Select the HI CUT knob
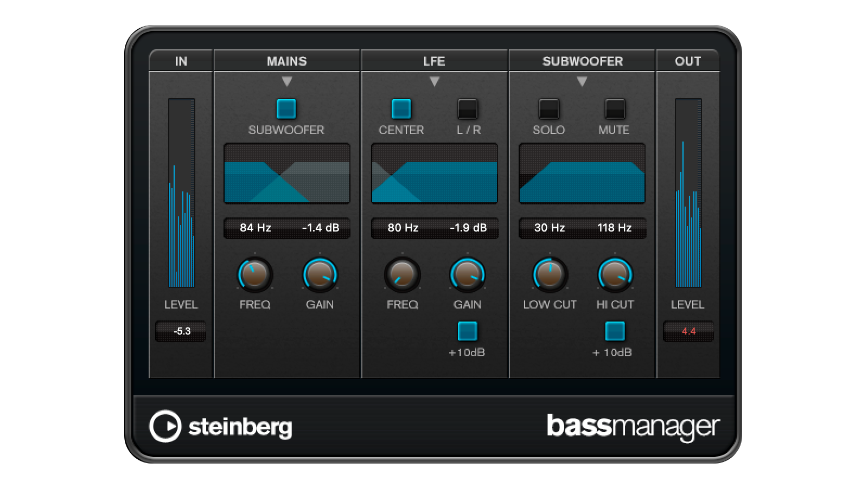 (x=615, y=275)
